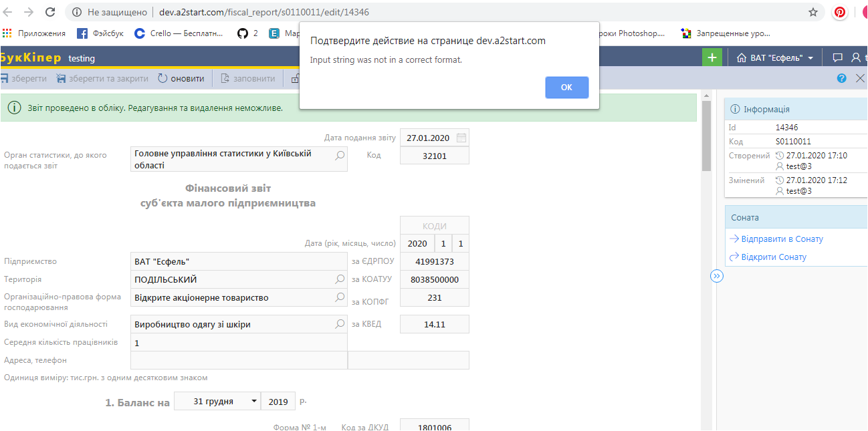Click зберегти save toolbar button

click(23, 78)
